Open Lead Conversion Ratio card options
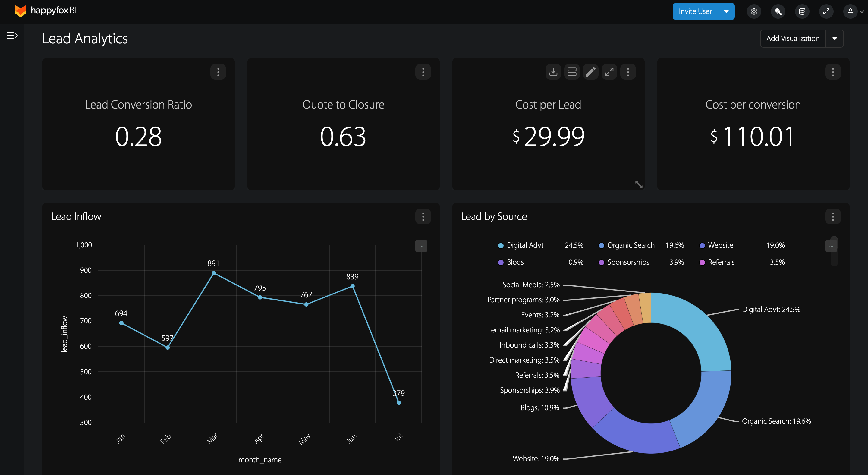This screenshot has height=475, width=868. [218, 72]
